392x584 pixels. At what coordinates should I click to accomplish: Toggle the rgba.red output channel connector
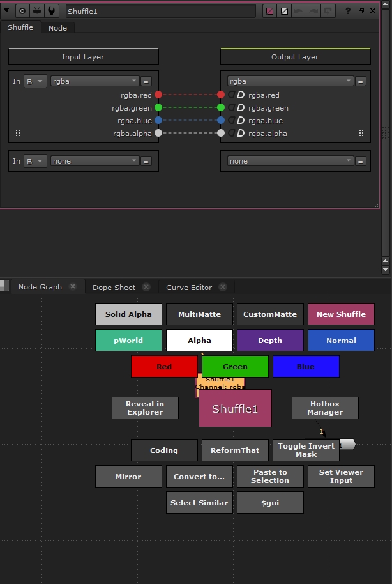coord(221,95)
